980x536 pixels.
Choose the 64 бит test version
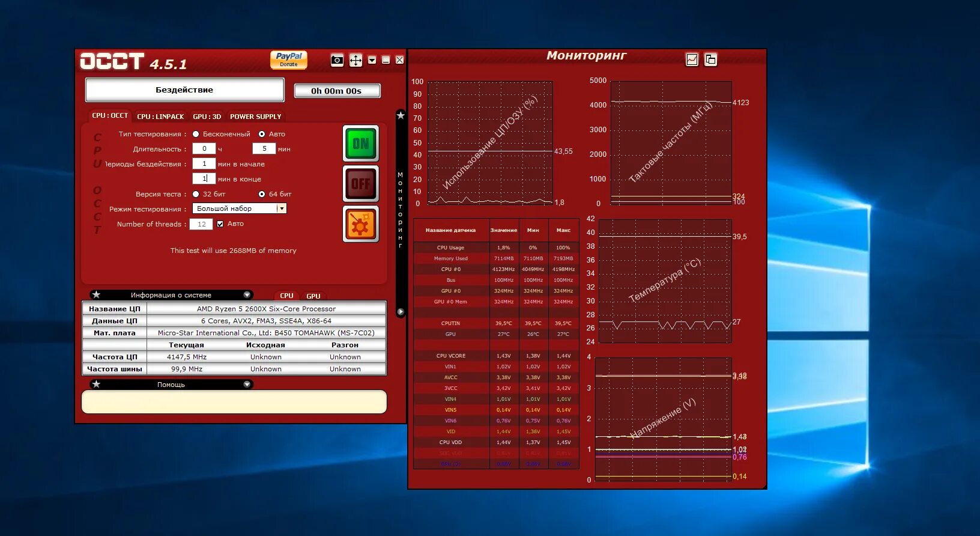tap(262, 194)
